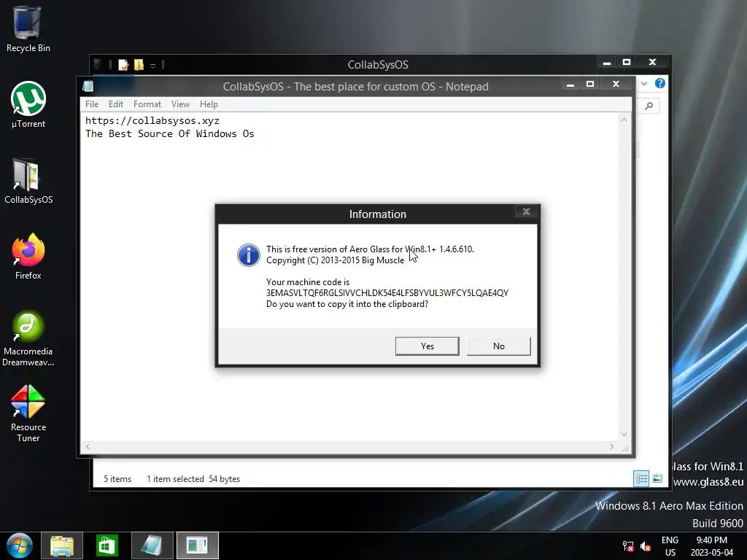Click the Notepad vertical scrollbar down arrow
Image resolution: width=747 pixels, height=560 pixels.
click(x=624, y=435)
